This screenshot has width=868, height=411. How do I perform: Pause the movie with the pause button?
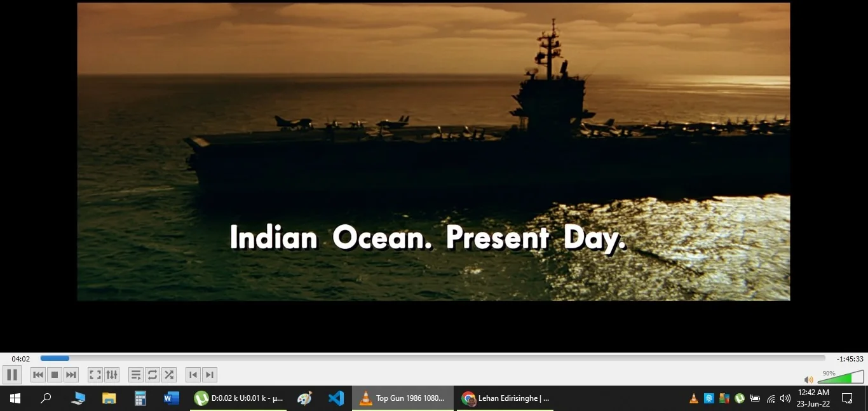[x=11, y=375]
